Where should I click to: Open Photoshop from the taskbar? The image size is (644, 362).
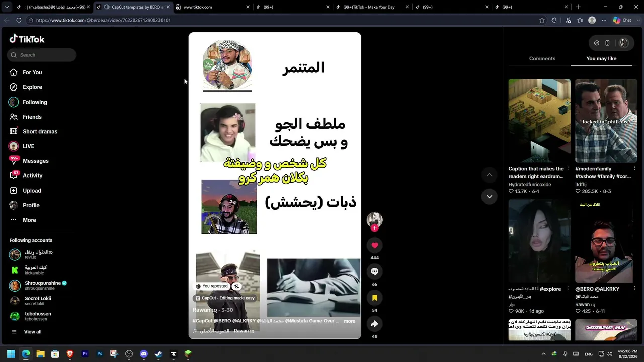(100, 354)
